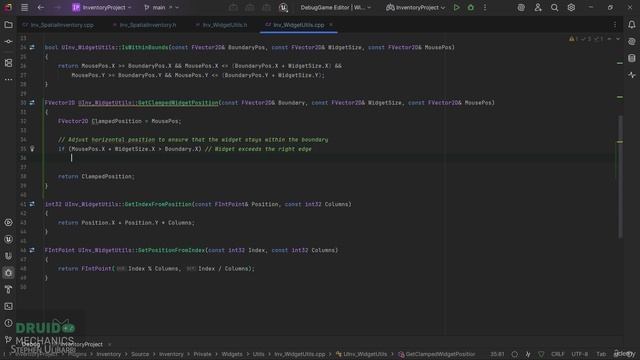
Task: Open Code With Me user icon
Action: 538,7
